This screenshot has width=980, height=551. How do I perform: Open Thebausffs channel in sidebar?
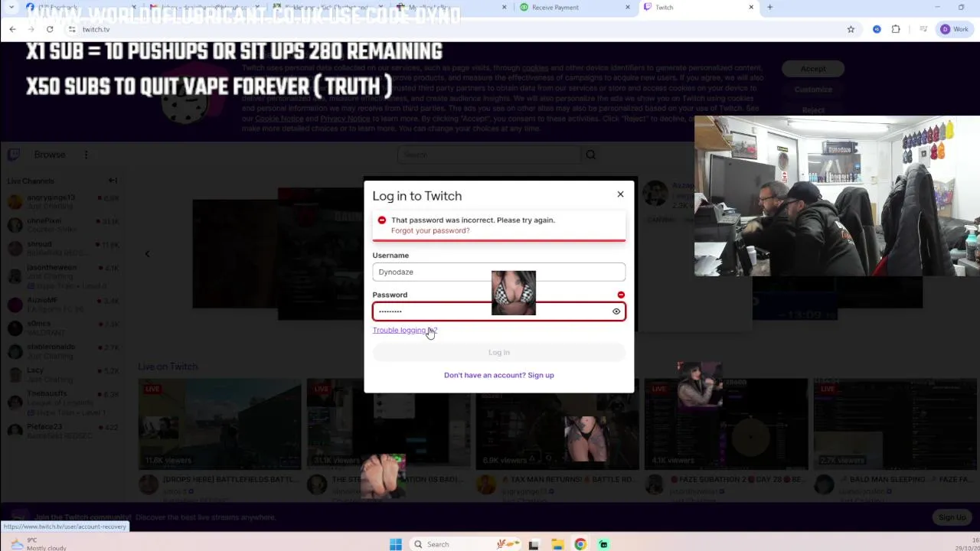pyautogui.click(x=61, y=403)
